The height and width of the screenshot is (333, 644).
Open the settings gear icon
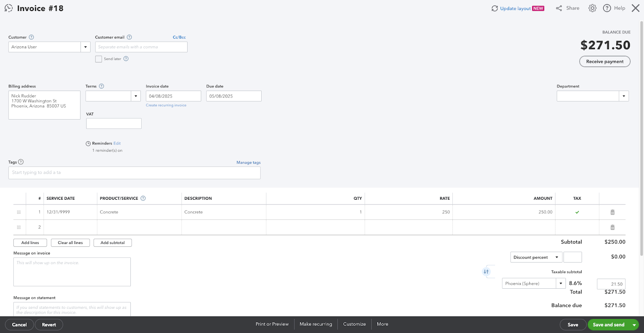[x=592, y=8]
